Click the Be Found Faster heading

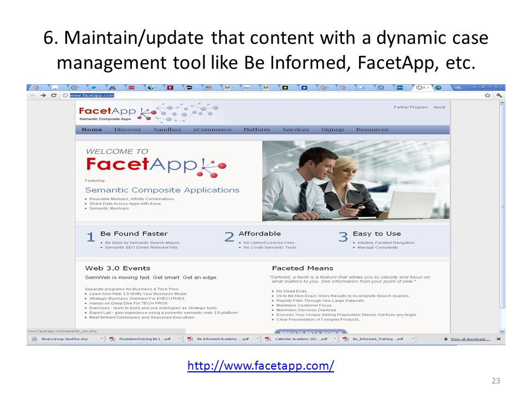[134, 233]
